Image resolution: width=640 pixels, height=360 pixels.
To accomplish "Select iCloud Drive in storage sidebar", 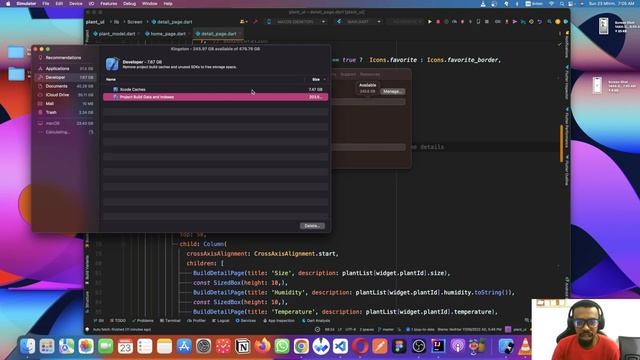I will (x=65, y=95).
